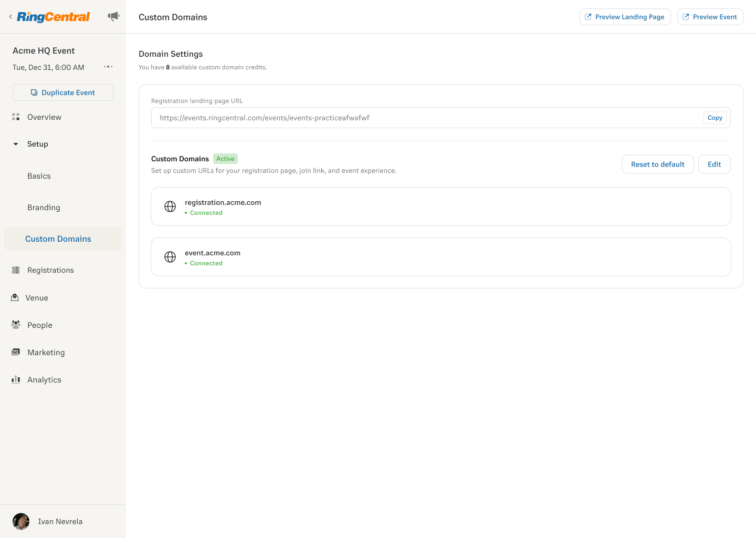Select the Overview grid icon
Viewport: 756px width, 538px height.
[x=16, y=117]
